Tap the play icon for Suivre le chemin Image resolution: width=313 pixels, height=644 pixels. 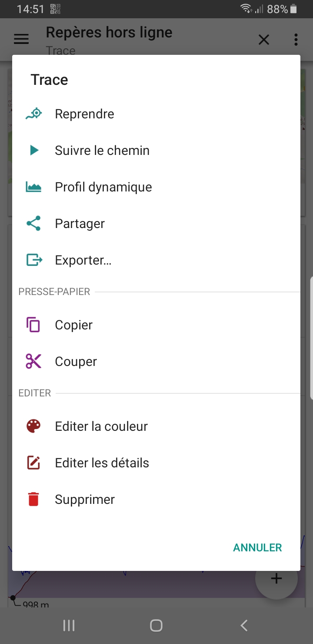(33, 151)
